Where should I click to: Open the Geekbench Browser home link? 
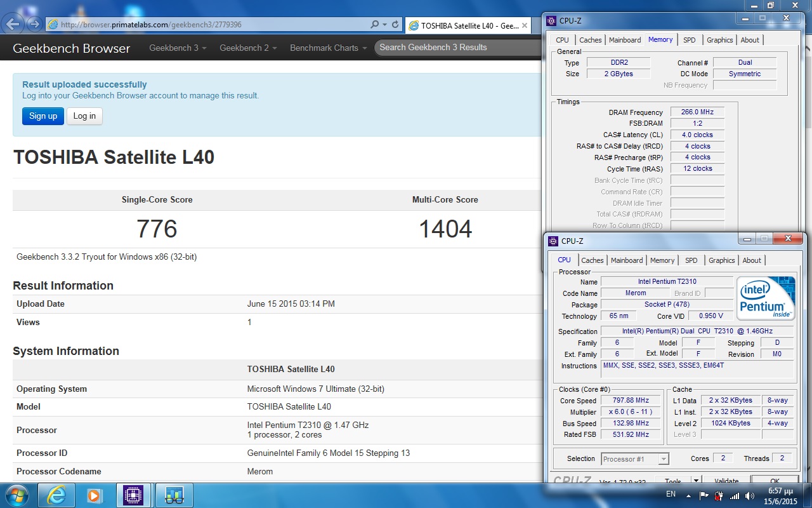coord(71,48)
